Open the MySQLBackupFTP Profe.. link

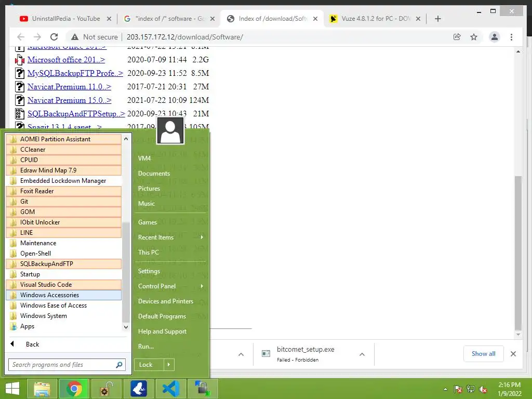(75, 73)
